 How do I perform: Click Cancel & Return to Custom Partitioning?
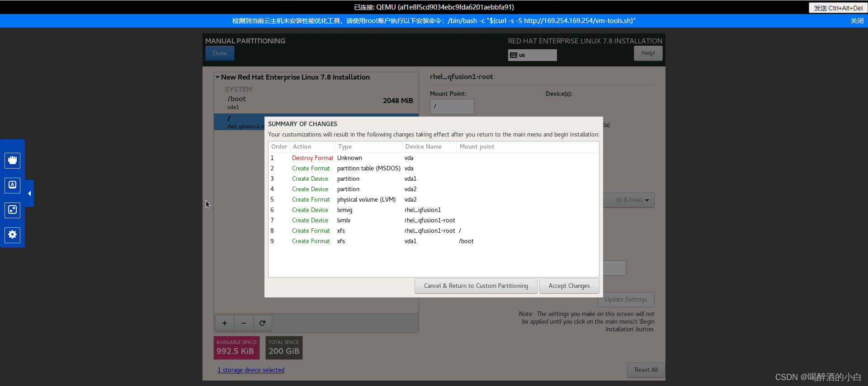click(476, 286)
